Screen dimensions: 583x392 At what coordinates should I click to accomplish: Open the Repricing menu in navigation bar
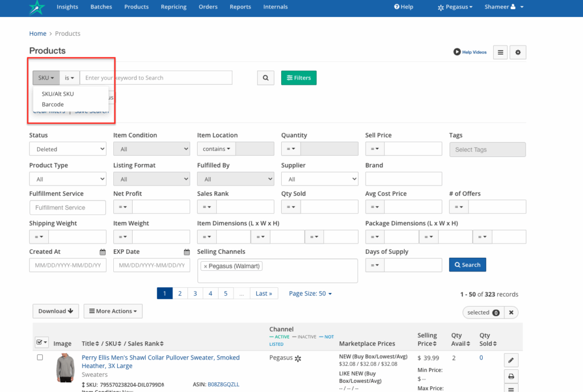[x=174, y=7]
